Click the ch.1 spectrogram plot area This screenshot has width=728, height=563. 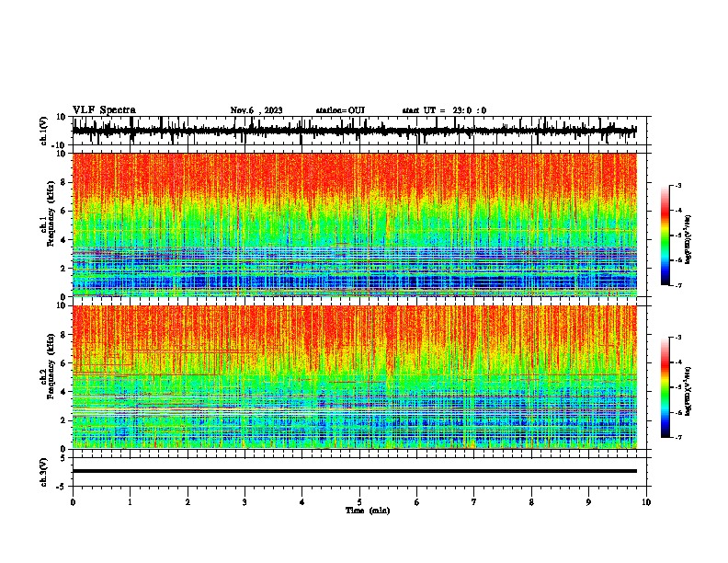354,224
